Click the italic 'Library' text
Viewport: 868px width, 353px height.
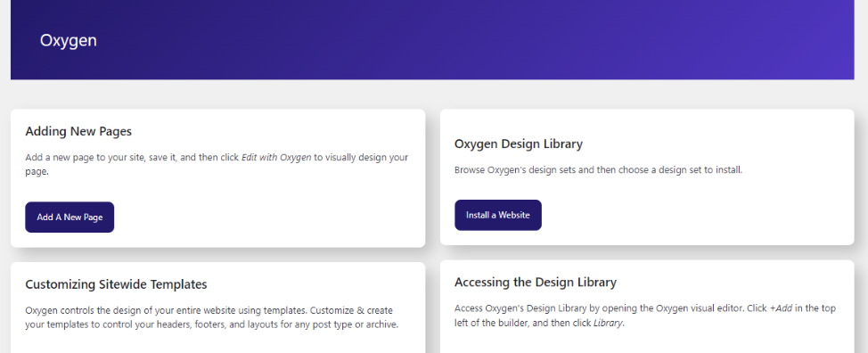tap(608, 323)
